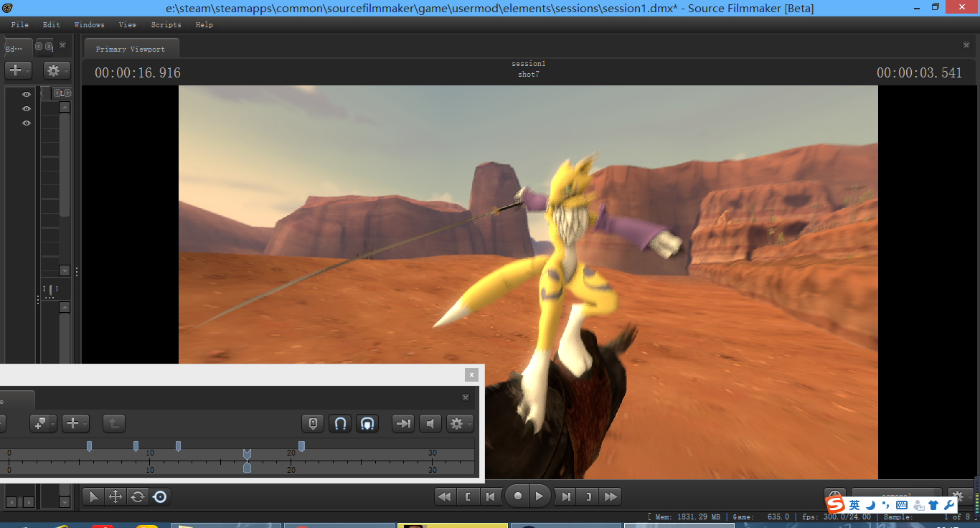Step to the next frame
980x528 pixels.
(566, 496)
